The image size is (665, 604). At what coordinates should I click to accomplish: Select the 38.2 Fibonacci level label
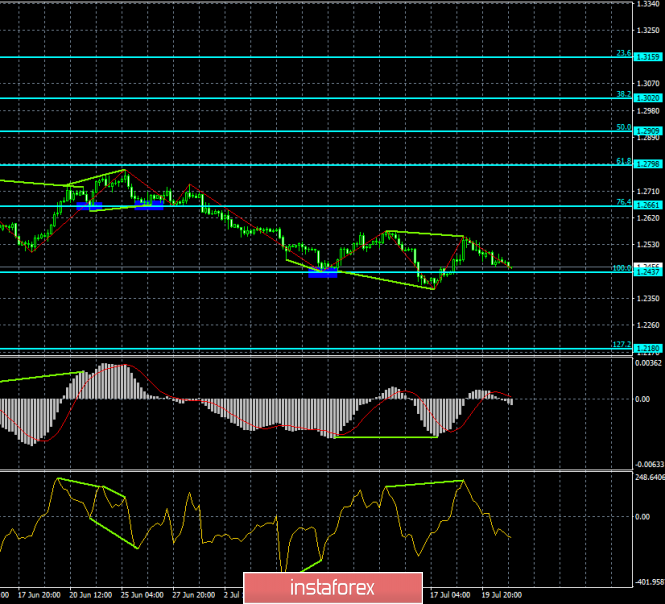[x=623, y=94]
